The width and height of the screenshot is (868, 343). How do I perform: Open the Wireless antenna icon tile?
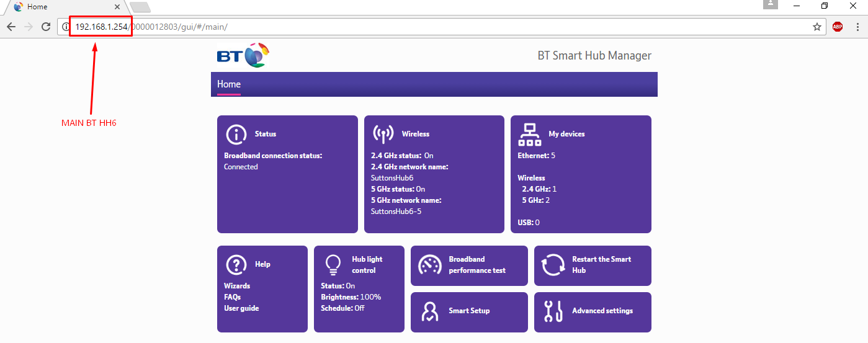[383, 134]
